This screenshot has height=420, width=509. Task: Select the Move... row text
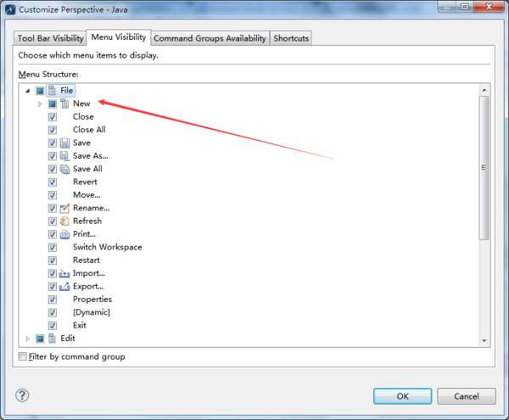point(87,195)
